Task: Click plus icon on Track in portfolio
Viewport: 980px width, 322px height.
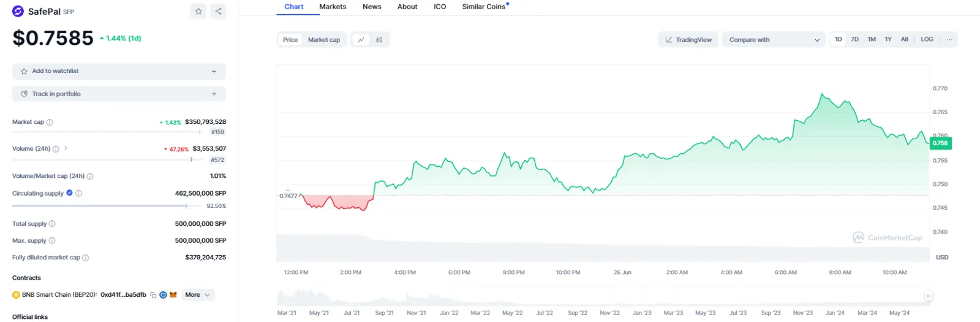Action: pos(214,94)
